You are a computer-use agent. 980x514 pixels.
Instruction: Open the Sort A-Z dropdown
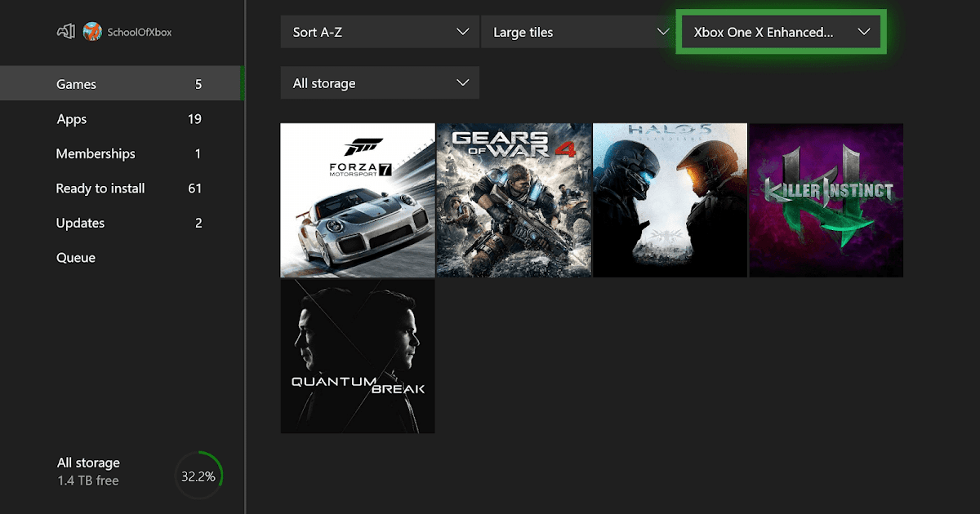point(379,32)
